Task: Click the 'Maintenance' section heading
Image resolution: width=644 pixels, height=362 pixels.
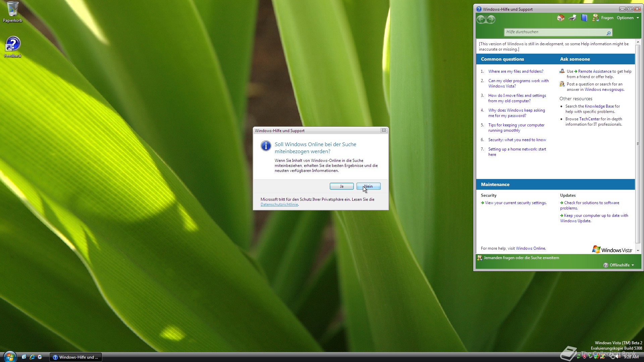Action: (x=495, y=184)
